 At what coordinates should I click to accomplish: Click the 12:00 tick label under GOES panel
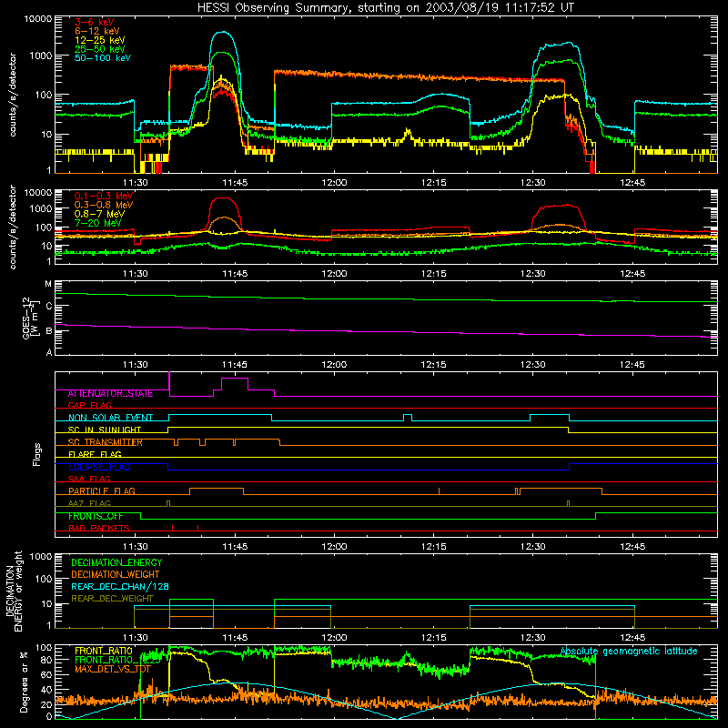click(334, 365)
